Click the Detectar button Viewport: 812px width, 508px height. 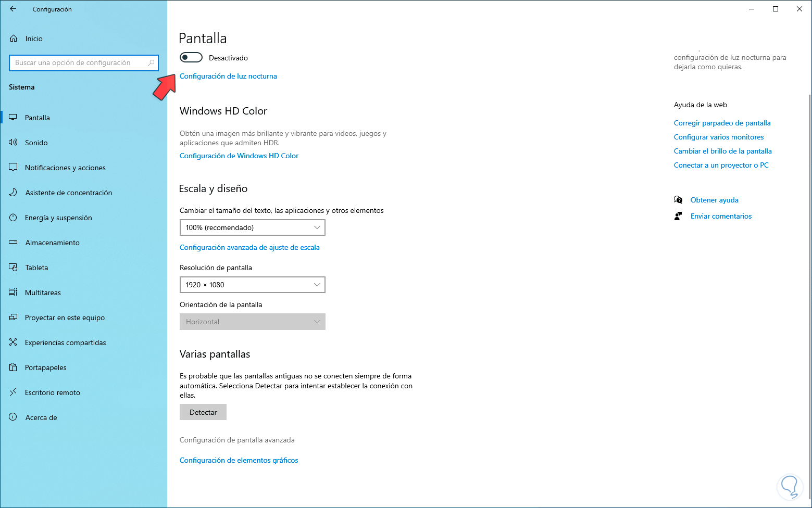click(203, 412)
